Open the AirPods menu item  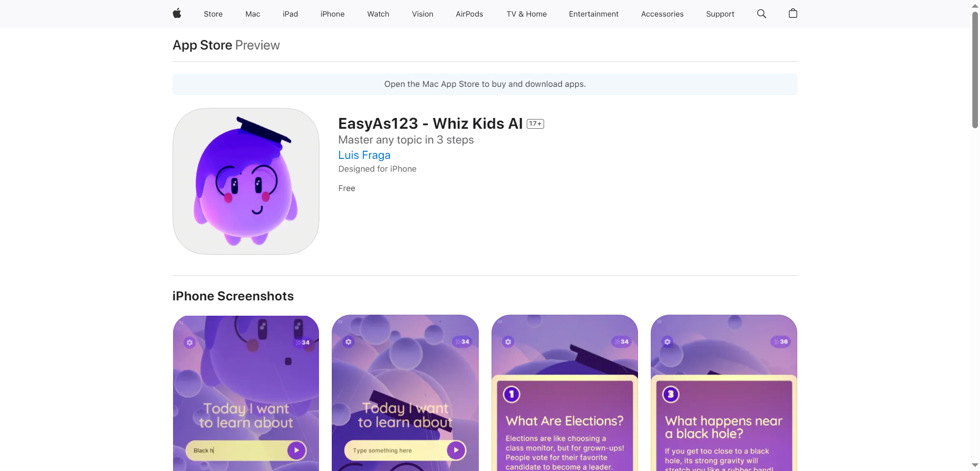[x=469, y=14]
